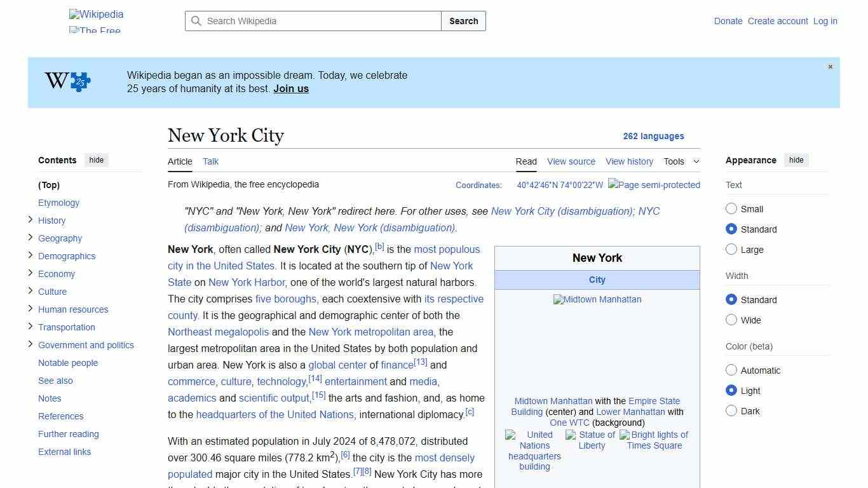Select Small text size
The width and height of the screenshot is (868, 488).
[731, 208]
